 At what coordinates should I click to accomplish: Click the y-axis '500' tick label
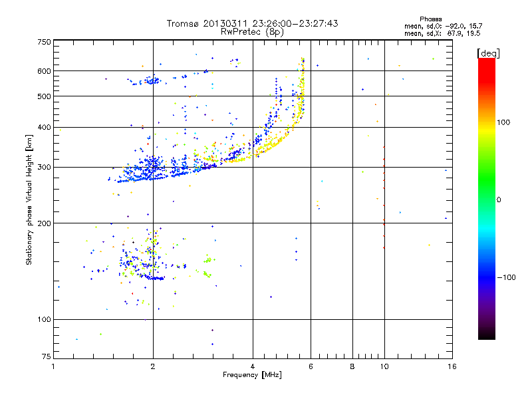(x=44, y=96)
